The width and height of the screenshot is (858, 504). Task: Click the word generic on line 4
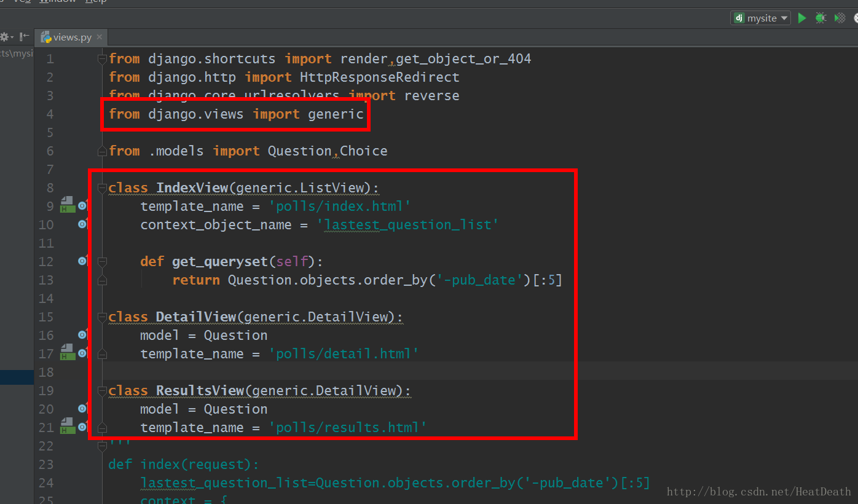point(336,114)
